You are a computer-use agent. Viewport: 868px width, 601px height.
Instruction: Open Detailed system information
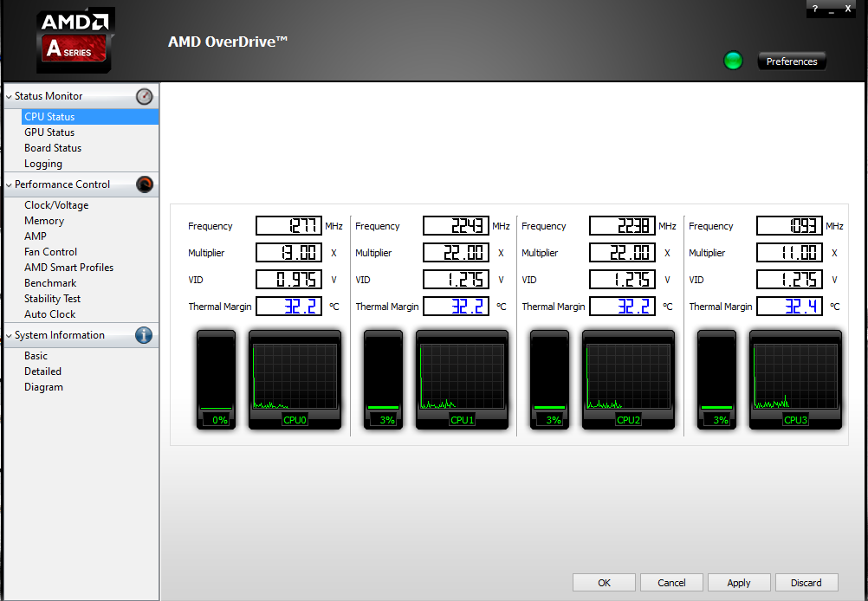click(42, 372)
